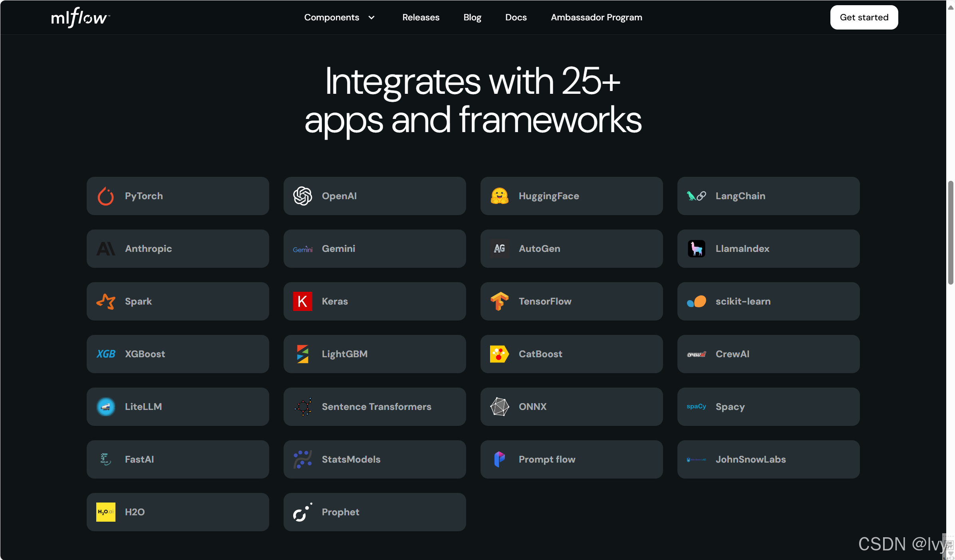Click the ONNX polyhedron icon

[499, 407]
